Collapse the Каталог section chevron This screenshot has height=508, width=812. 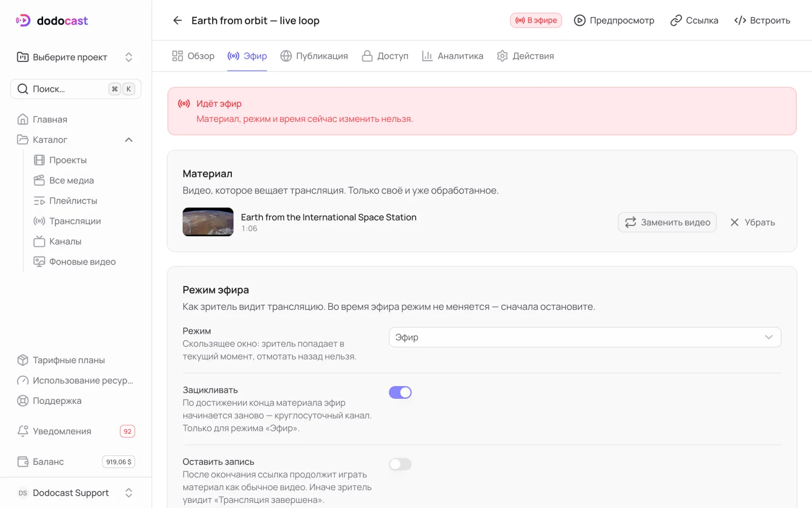[x=129, y=140]
